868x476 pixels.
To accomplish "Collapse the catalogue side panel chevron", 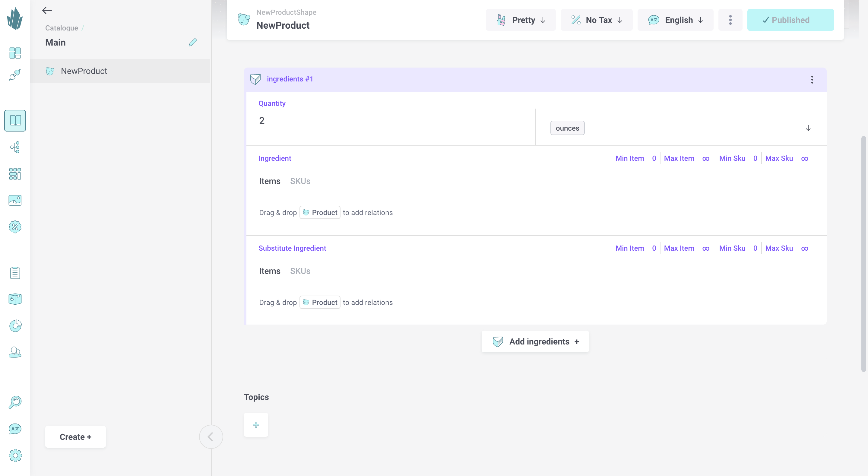I will (x=211, y=436).
